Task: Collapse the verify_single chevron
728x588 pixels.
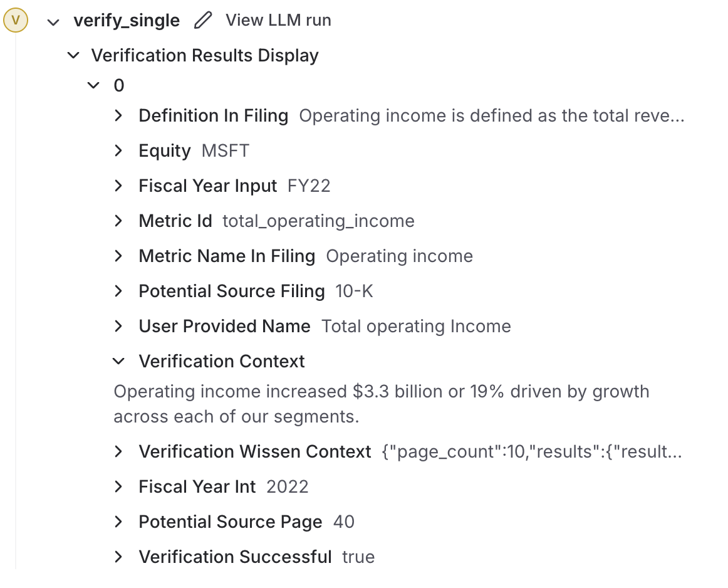Action: pos(53,22)
